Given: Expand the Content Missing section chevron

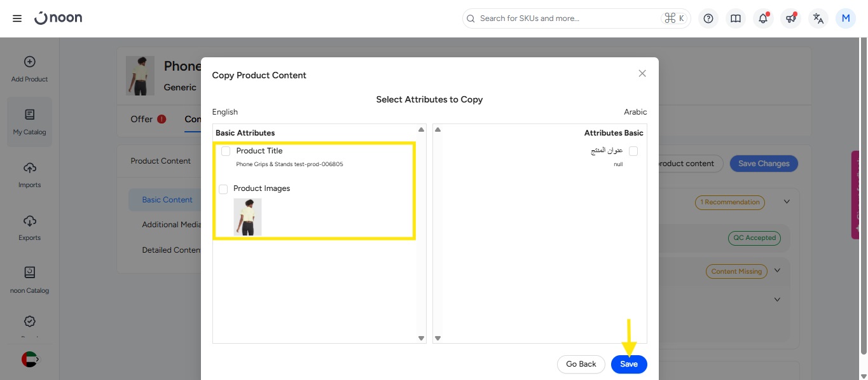Looking at the screenshot, I should coord(776,271).
